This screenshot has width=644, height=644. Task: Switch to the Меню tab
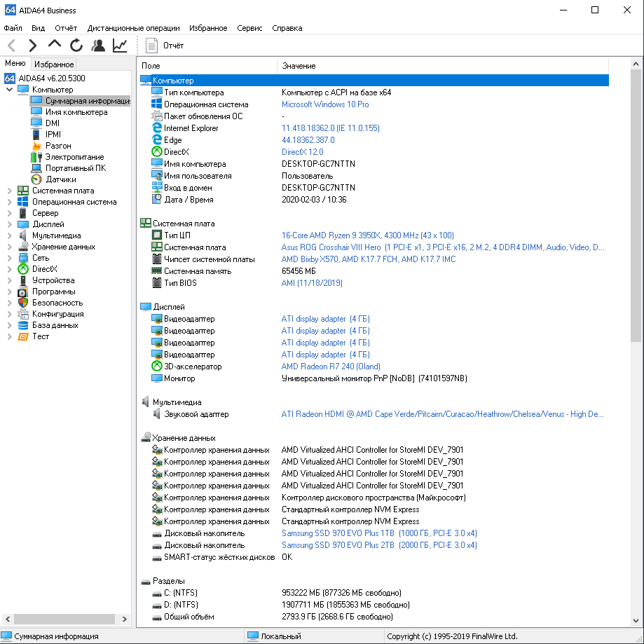pyautogui.click(x=15, y=63)
